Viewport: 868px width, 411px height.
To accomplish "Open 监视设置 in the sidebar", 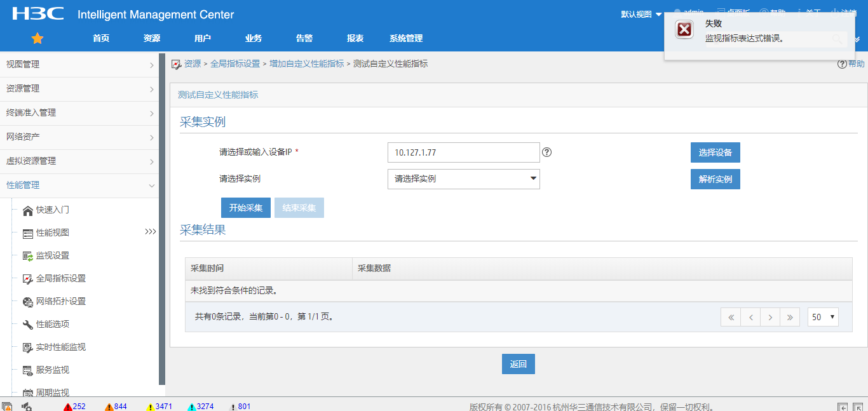I will point(52,256).
